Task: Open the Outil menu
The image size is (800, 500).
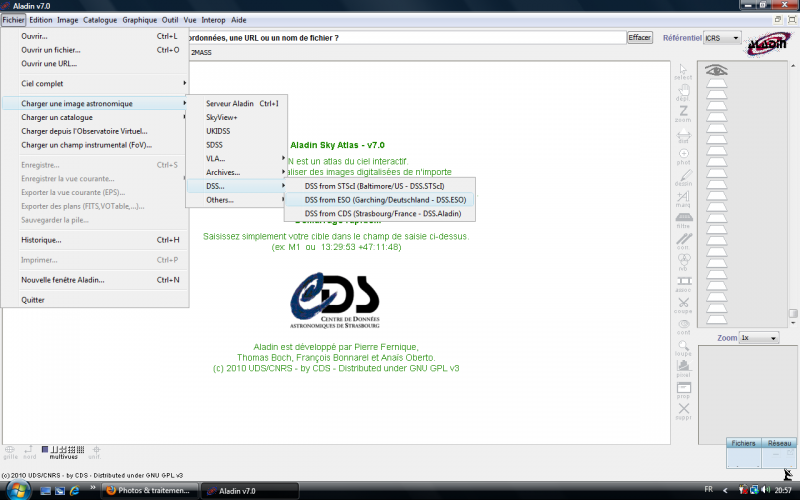Action: 170,20
